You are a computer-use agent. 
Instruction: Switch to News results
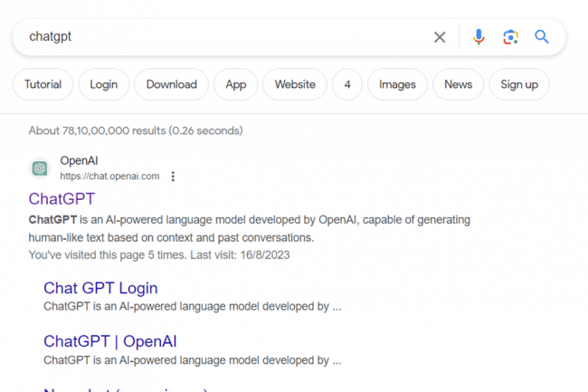coord(458,85)
